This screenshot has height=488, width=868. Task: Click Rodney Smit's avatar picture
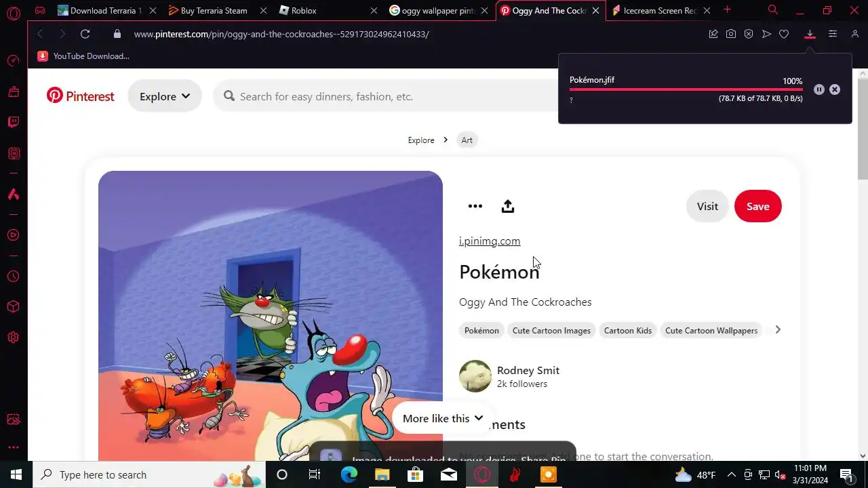(475, 376)
